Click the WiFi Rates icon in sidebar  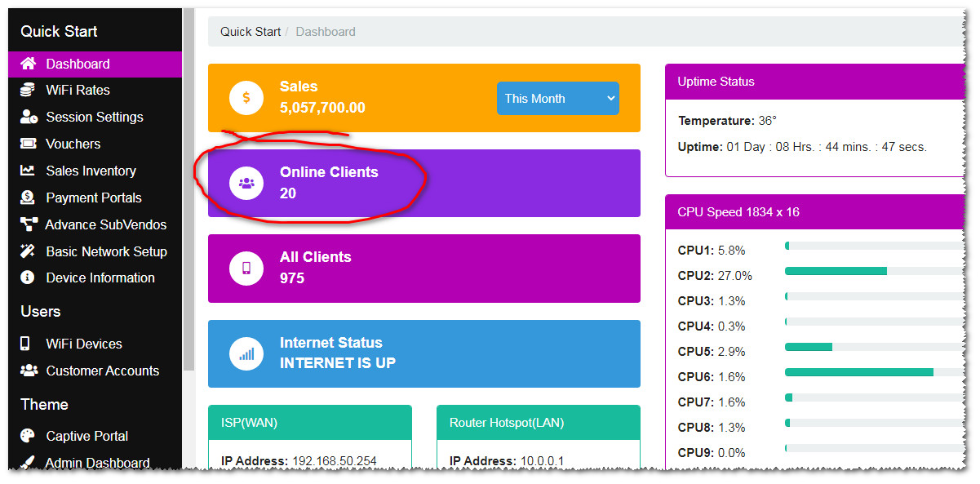click(x=28, y=90)
